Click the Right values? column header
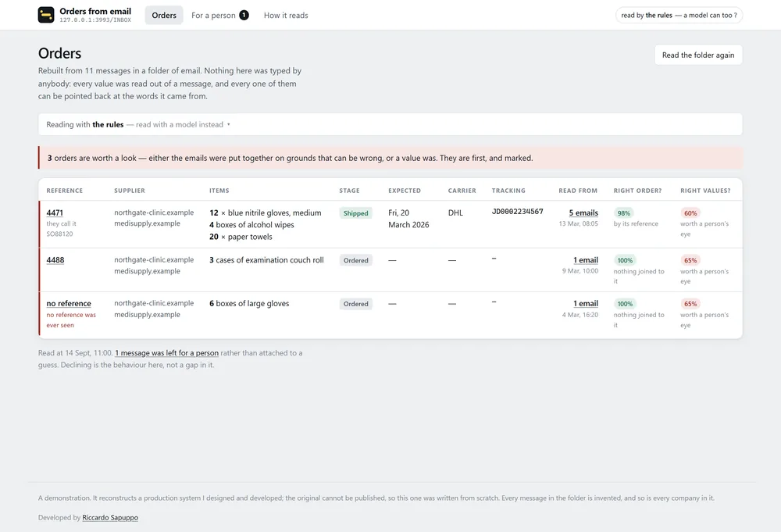The height and width of the screenshot is (532, 781). click(705, 191)
